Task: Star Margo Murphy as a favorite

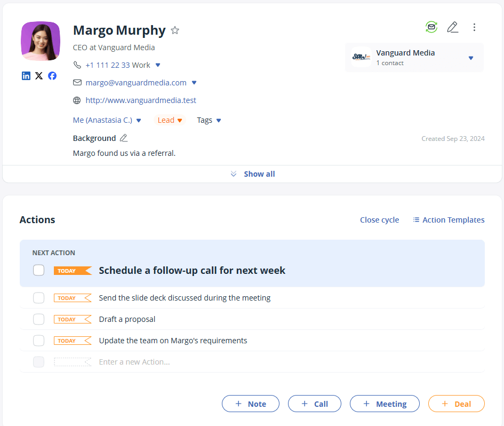Action: click(x=175, y=30)
